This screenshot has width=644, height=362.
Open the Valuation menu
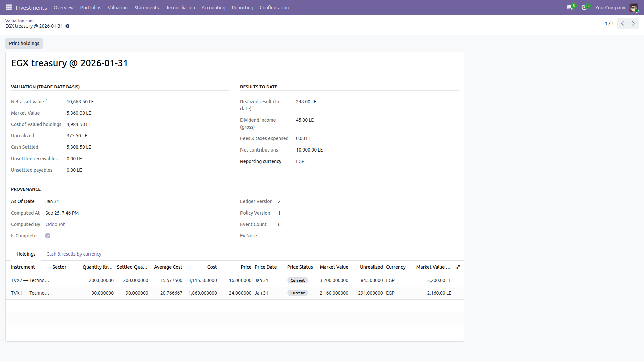pyautogui.click(x=118, y=7)
